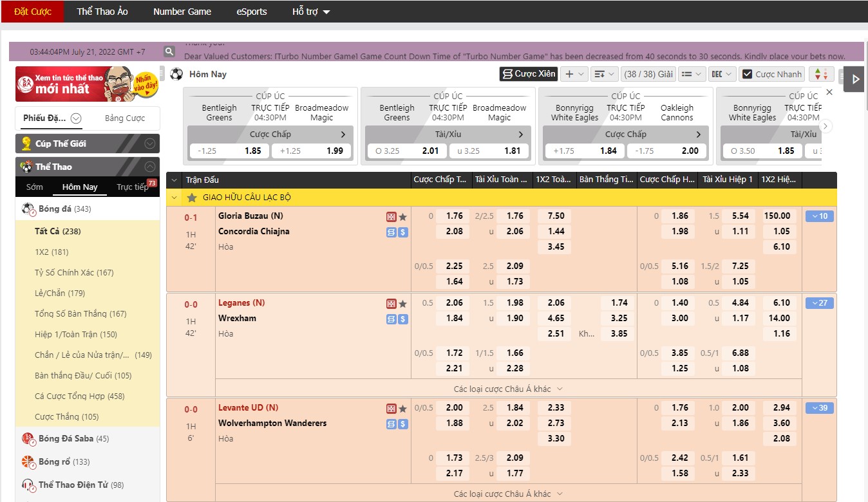The height and width of the screenshot is (502, 868).
Task: Open the sort order dropdown
Action: pyautogui.click(x=604, y=74)
